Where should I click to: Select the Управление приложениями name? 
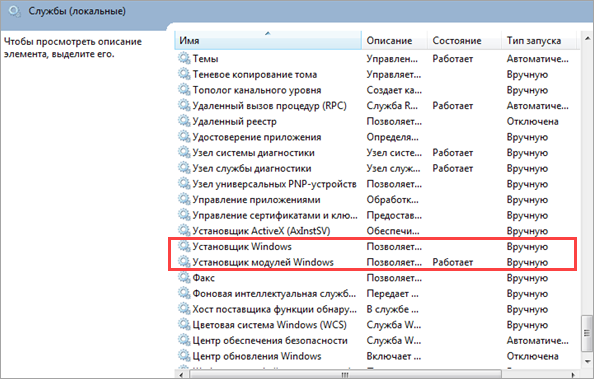pos(256,200)
